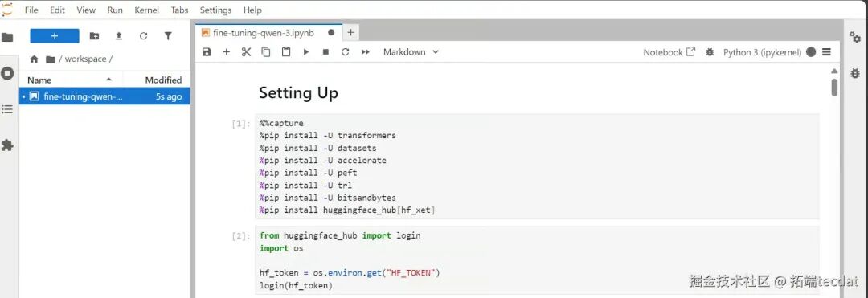Viewport: 868px width, 298px height.
Task: Click into the login(hf_token) code line
Action: point(296,285)
